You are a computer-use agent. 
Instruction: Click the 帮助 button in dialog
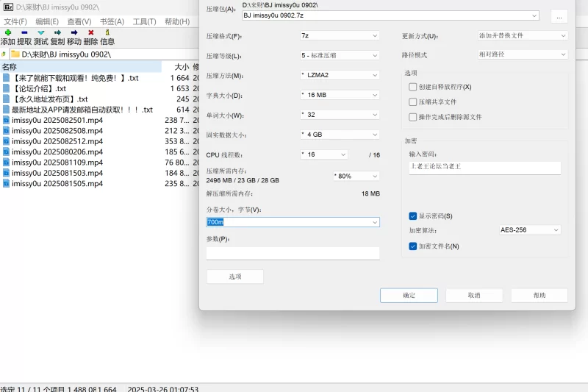(539, 295)
